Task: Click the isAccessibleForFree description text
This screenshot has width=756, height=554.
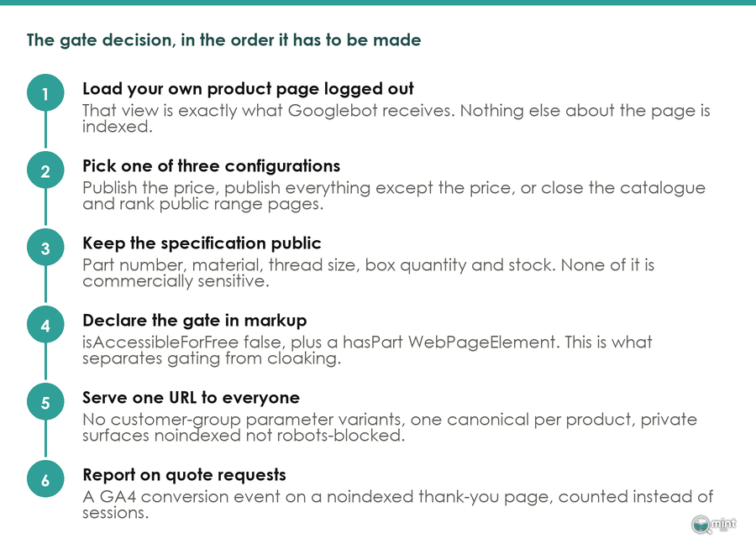Action: coord(367,350)
